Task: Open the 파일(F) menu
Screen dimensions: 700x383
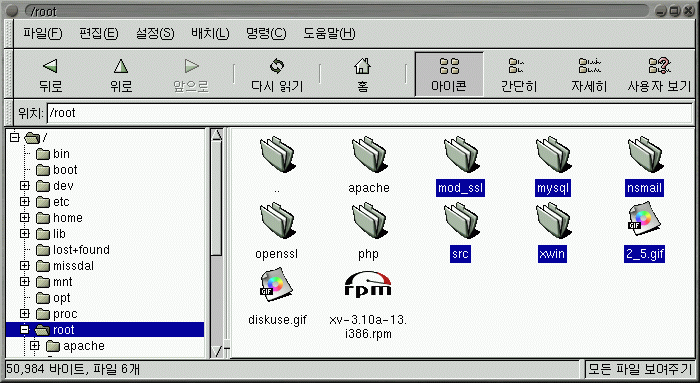Action: coord(43,33)
